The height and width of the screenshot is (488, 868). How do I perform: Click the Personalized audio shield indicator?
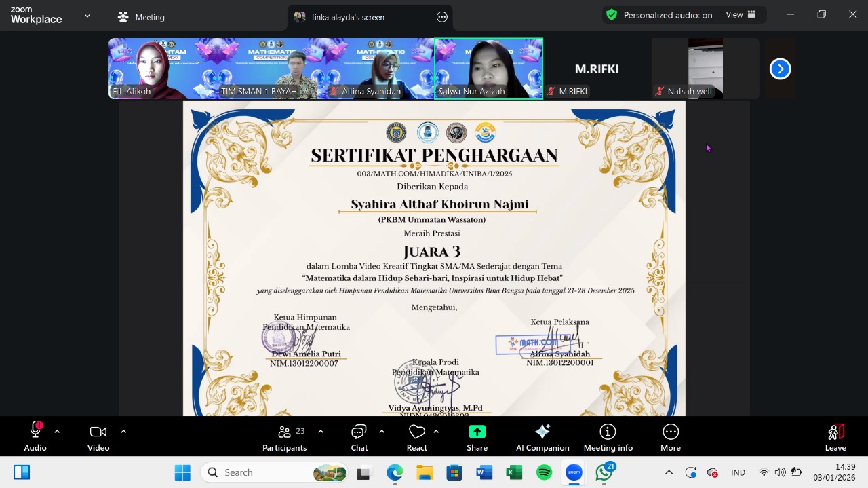click(612, 15)
